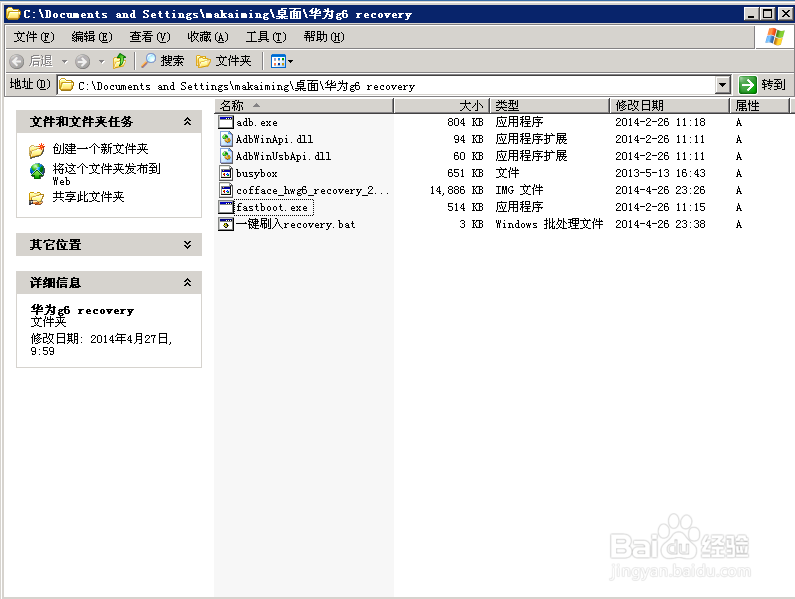
Task: Click the address path input field
Action: click(387, 85)
